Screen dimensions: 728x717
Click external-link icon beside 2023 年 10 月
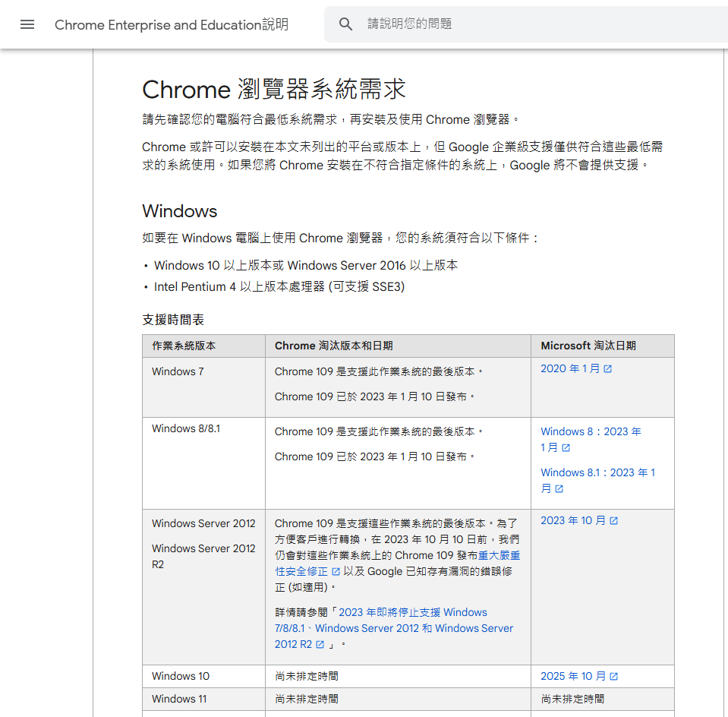[614, 521]
